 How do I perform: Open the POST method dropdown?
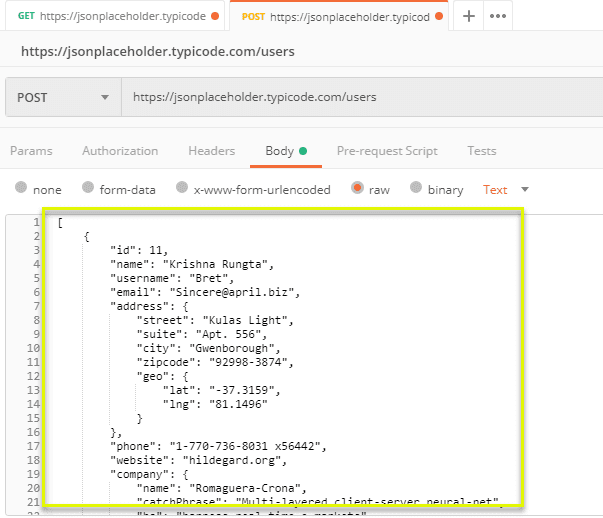[62, 98]
